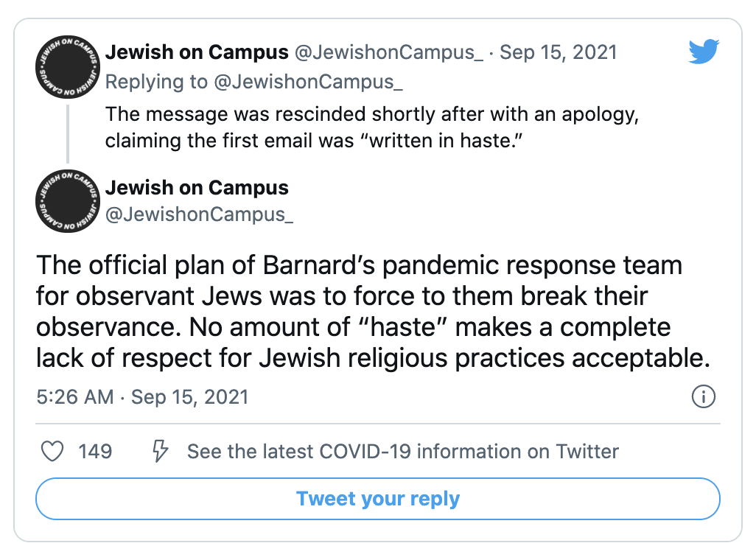This screenshot has width=756, height=557.
Task: Open the main tweet's Jewish on Campus avatar
Action: click(68, 201)
